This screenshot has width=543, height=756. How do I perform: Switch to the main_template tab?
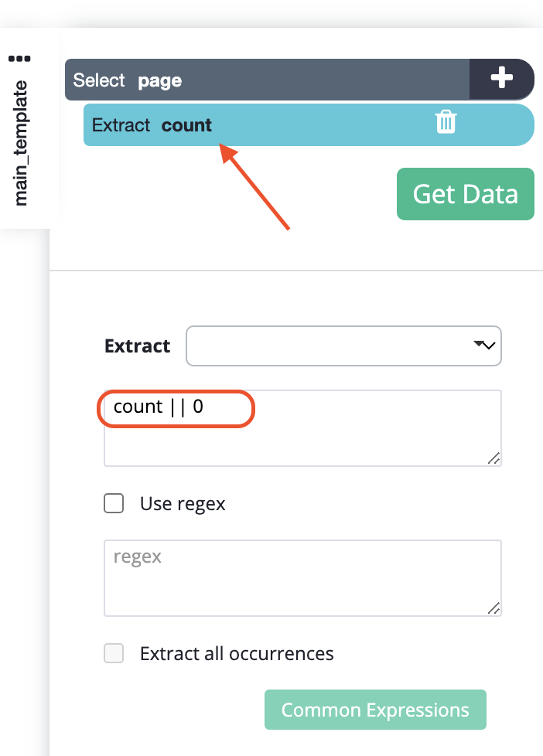[x=21, y=143]
